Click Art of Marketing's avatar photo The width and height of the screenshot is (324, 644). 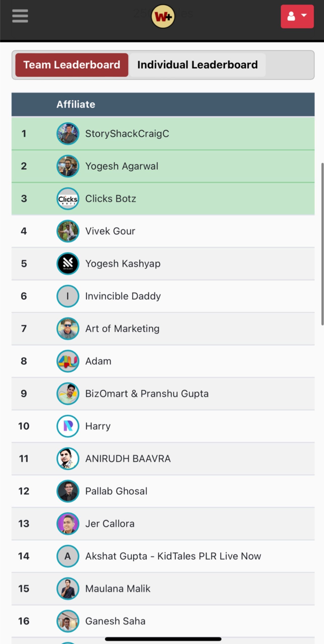click(x=68, y=329)
